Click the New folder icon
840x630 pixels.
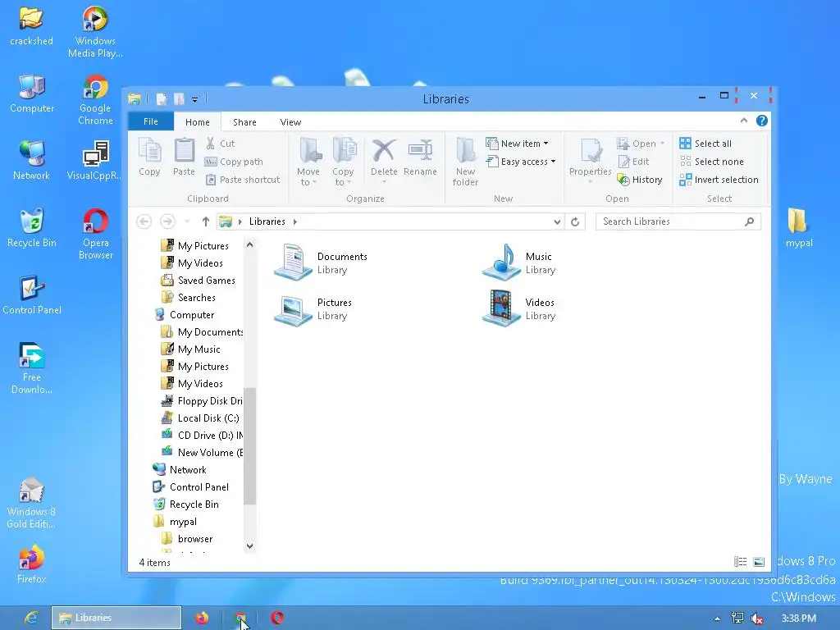click(x=465, y=162)
